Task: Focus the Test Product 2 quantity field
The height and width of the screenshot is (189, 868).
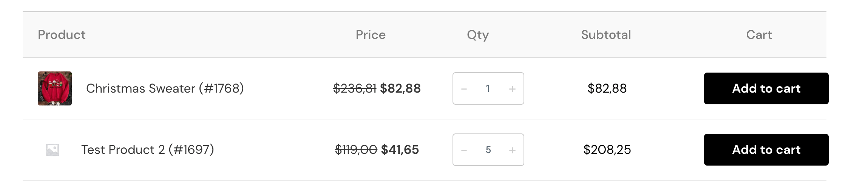Action: click(x=488, y=150)
